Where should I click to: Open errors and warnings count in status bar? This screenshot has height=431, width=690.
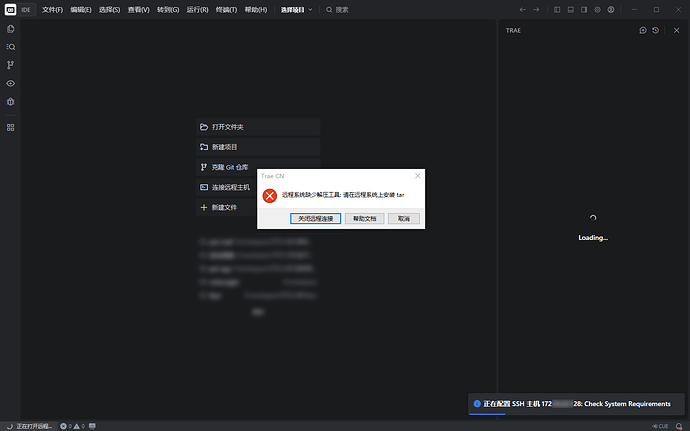pyautogui.click(x=72, y=426)
